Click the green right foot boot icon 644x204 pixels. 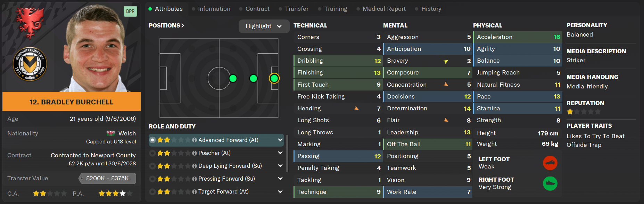550,183
